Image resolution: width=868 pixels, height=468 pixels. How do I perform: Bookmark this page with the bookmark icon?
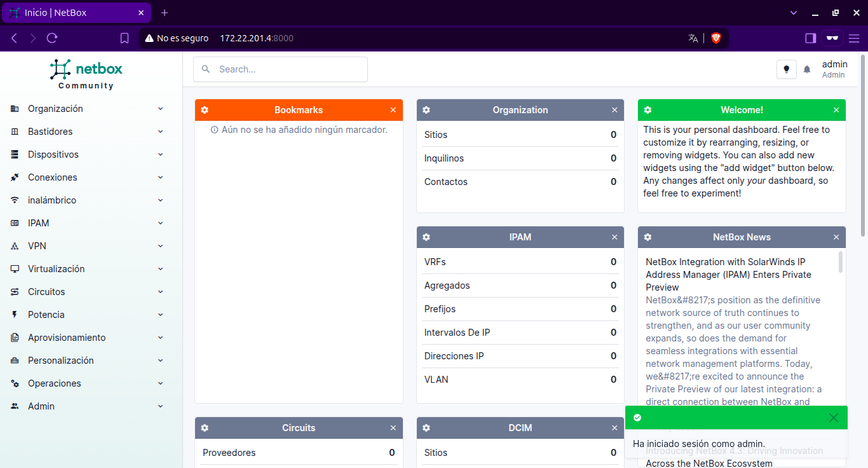[125, 38]
